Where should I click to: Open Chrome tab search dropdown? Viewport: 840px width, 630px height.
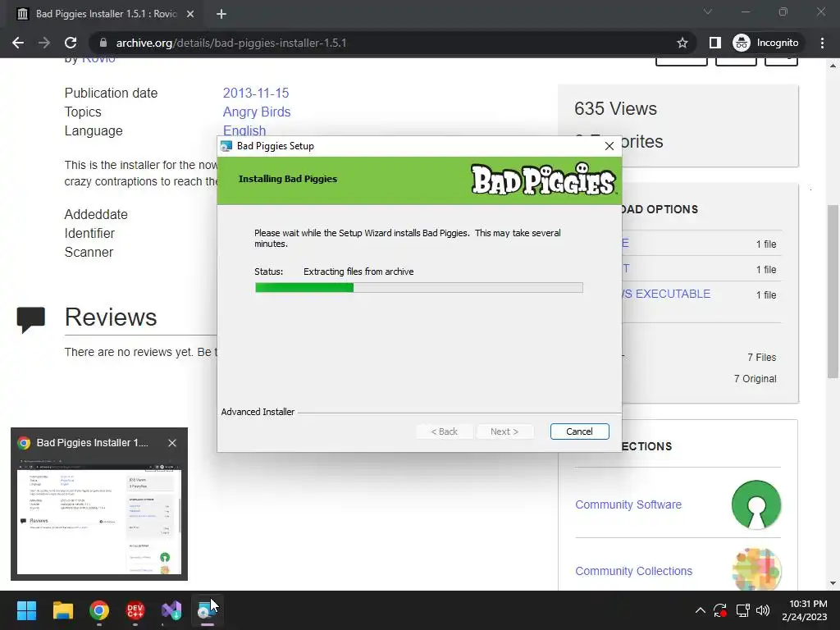[707, 11]
